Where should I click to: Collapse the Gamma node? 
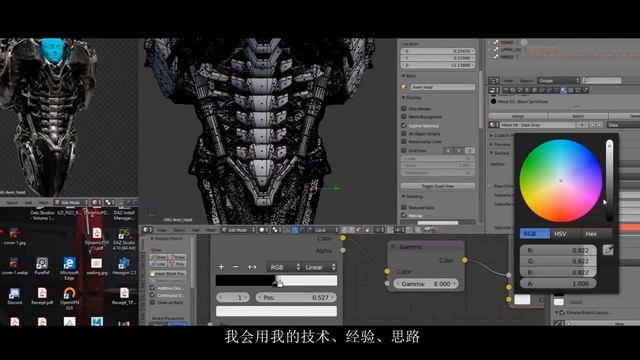tap(393, 247)
